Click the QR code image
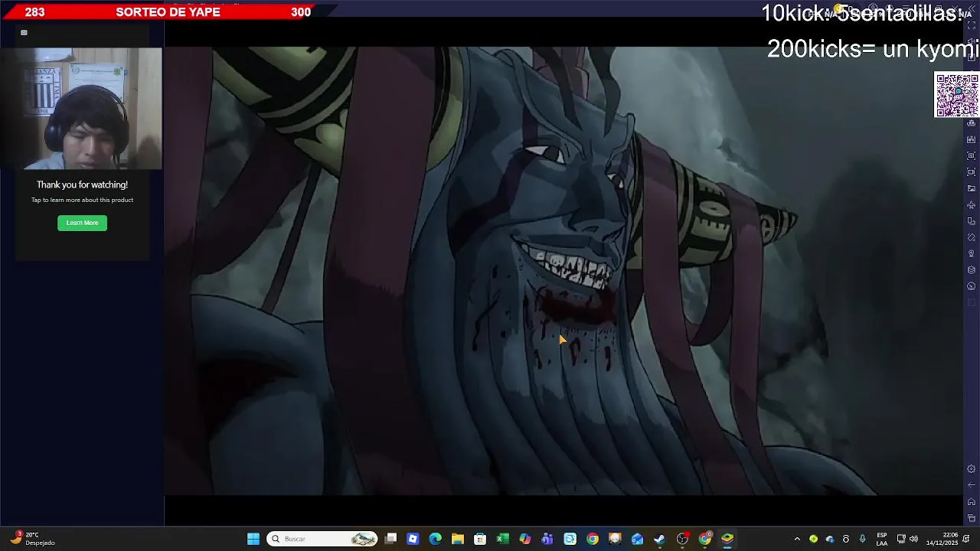Viewport: 980px width, 551px height. point(957,95)
